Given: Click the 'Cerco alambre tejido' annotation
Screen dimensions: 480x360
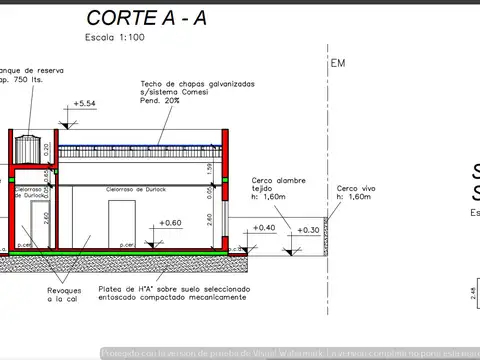Looking at the screenshot, I should pyautogui.click(x=278, y=184).
